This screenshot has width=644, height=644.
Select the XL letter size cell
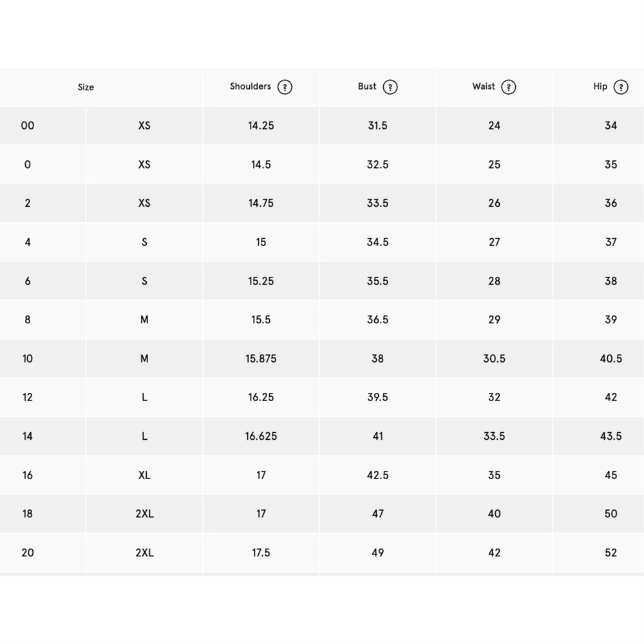pyautogui.click(x=144, y=475)
